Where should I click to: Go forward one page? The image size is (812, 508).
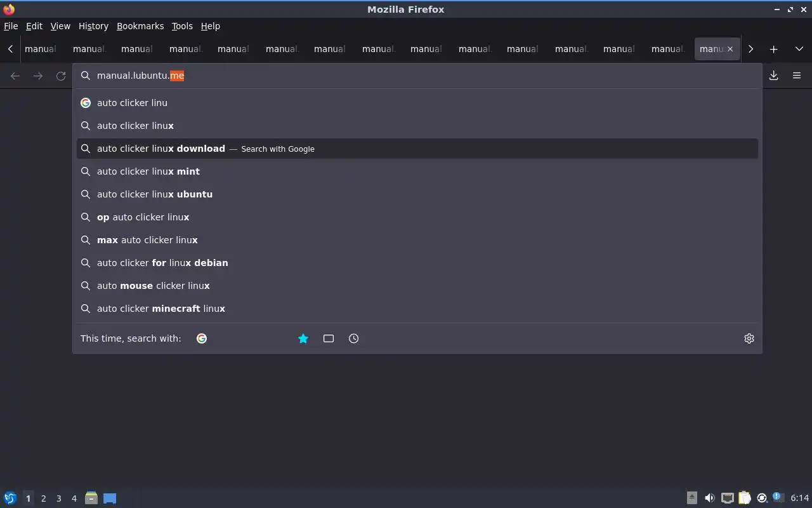(x=38, y=76)
